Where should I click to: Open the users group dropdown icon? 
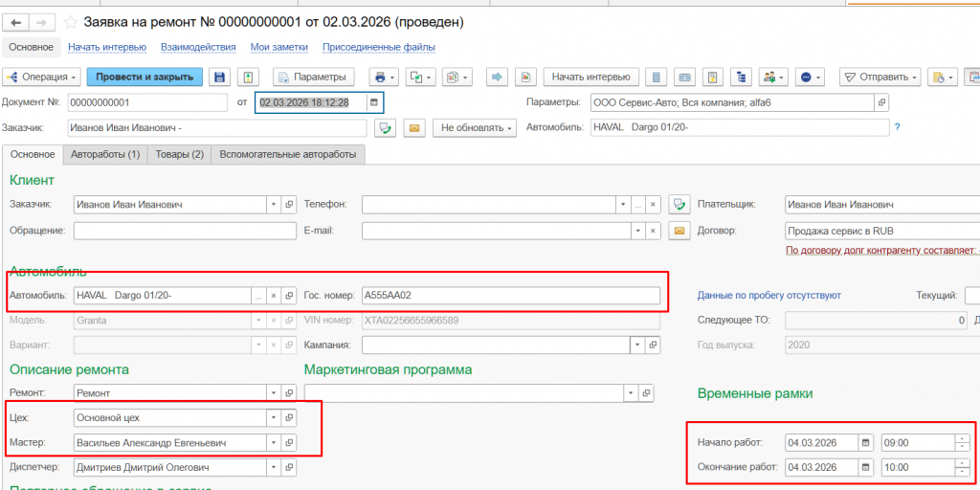(x=773, y=77)
